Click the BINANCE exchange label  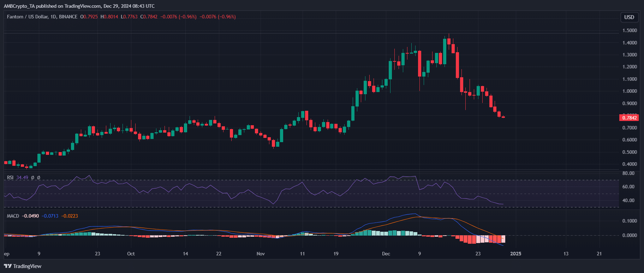pos(68,17)
